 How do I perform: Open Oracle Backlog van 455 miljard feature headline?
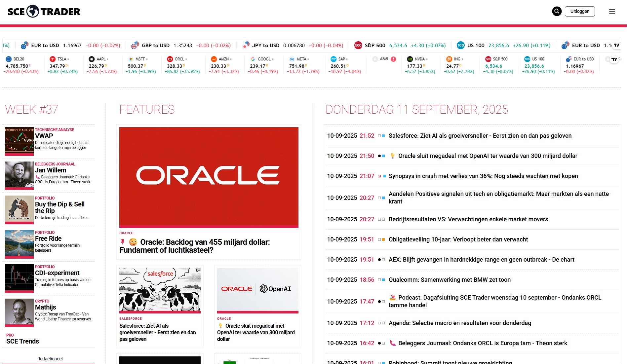pos(195,246)
